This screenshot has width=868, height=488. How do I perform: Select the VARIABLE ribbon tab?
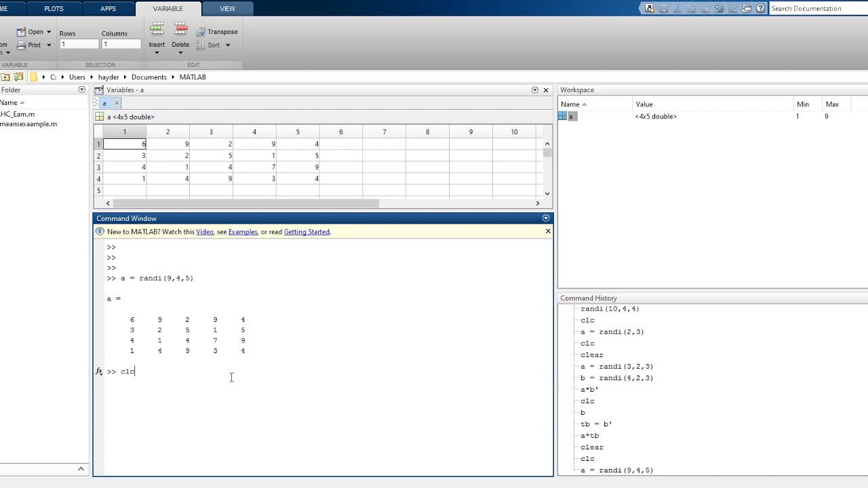(x=167, y=9)
